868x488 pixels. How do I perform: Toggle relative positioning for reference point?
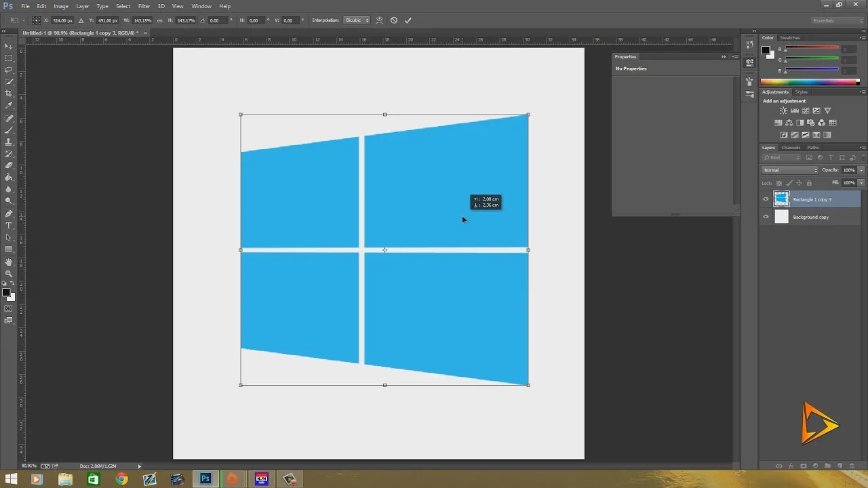coord(81,20)
